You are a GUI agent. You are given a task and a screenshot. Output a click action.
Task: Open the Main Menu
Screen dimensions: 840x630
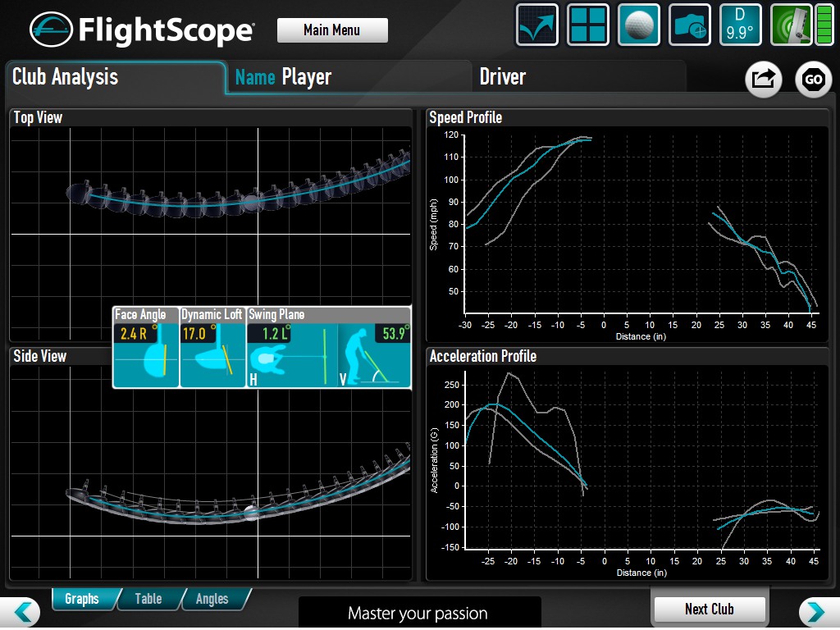click(332, 30)
